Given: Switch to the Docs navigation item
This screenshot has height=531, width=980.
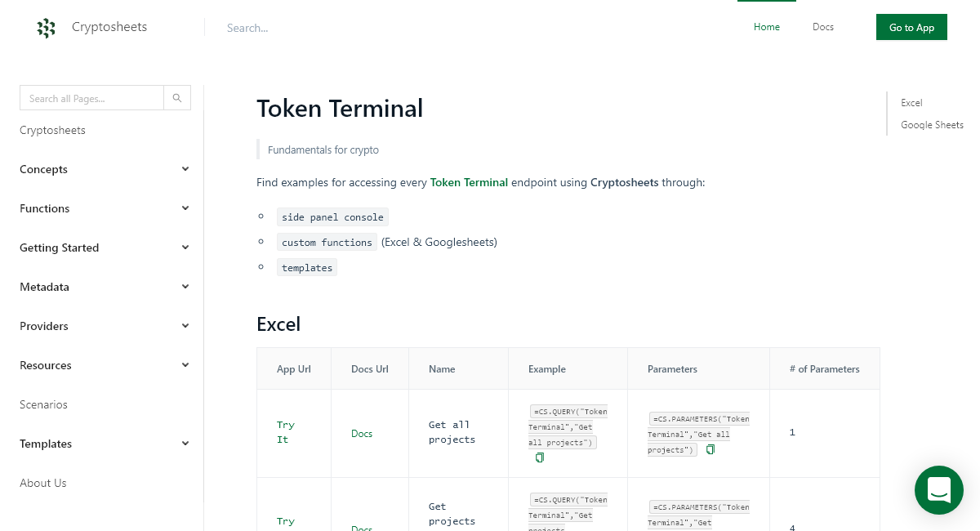Looking at the screenshot, I should pos(822,27).
